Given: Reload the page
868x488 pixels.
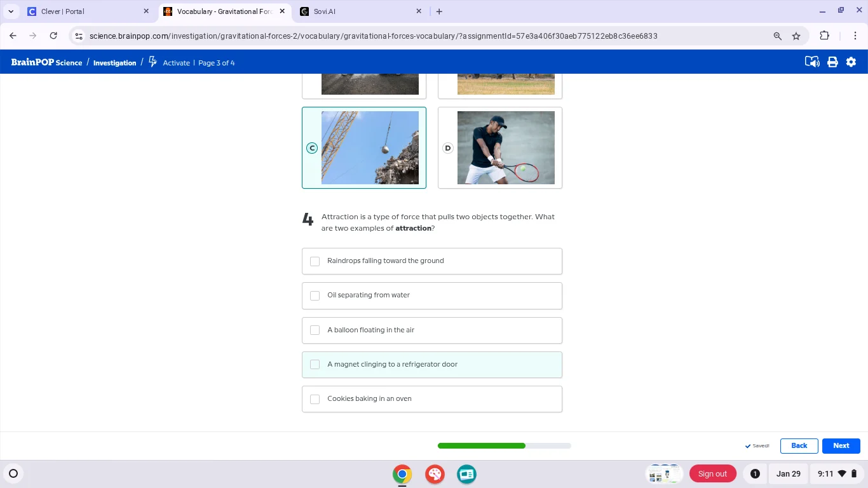Looking at the screenshot, I should (53, 36).
